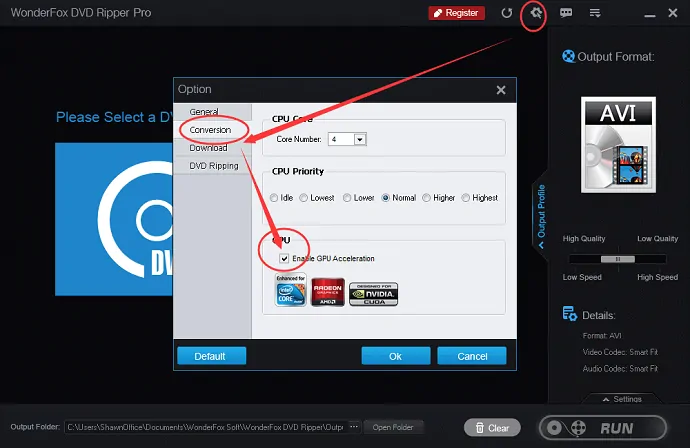This screenshot has height=448, width=690.
Task: Click the Clear button with trash icon
Action: point(492,428)
